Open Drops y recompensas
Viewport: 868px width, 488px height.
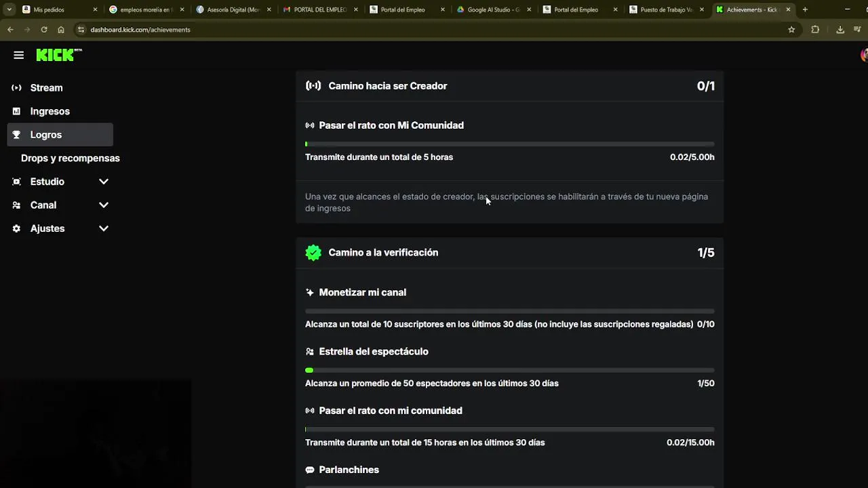coord(71,158)
